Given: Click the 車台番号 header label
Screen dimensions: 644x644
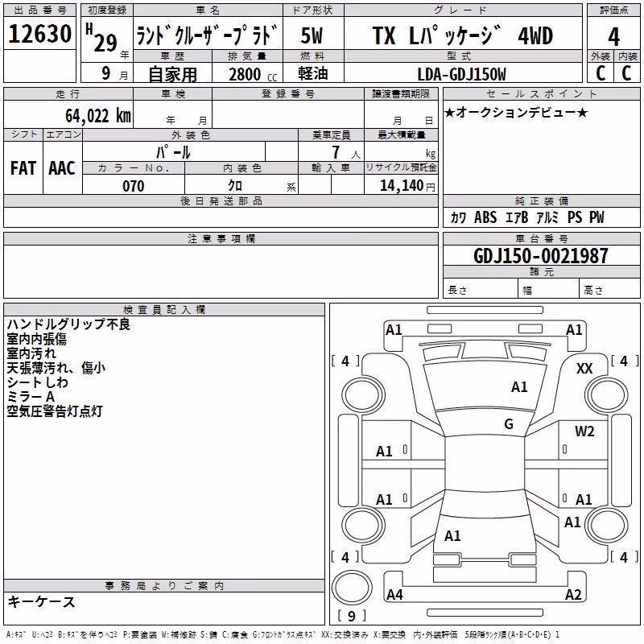Looking at the screenshot, I should click(542, 238).
